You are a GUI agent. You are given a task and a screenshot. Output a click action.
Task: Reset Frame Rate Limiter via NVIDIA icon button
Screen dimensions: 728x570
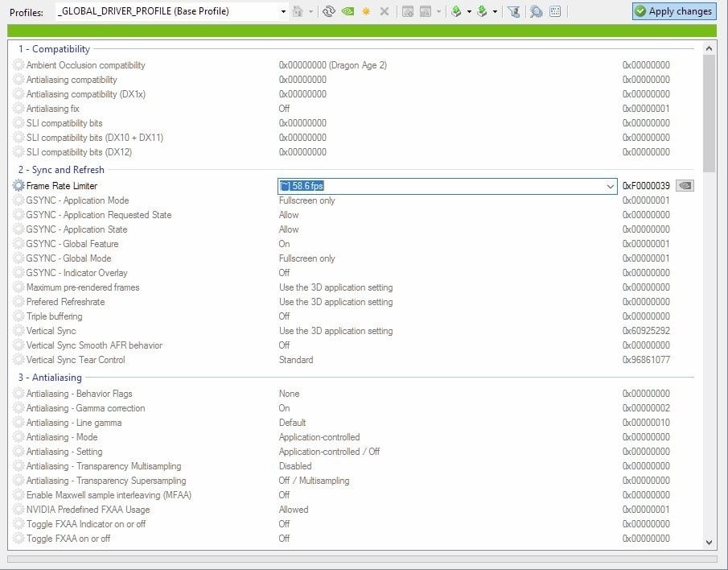tap(685, 186)
